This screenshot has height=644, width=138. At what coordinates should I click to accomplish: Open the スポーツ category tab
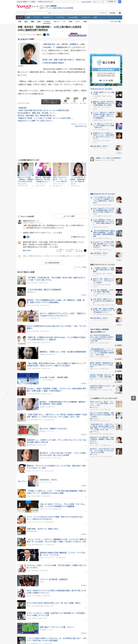point(56,21)
